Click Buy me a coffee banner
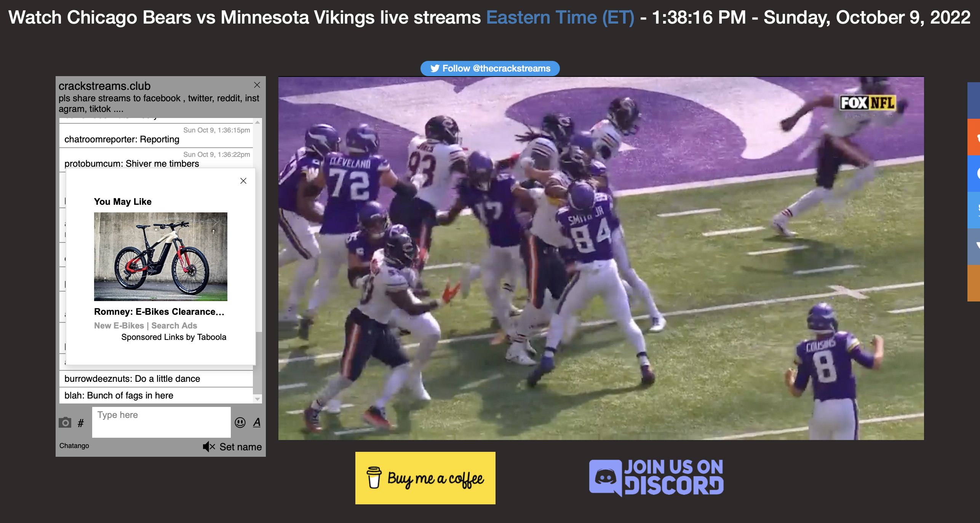 point(425,478)
